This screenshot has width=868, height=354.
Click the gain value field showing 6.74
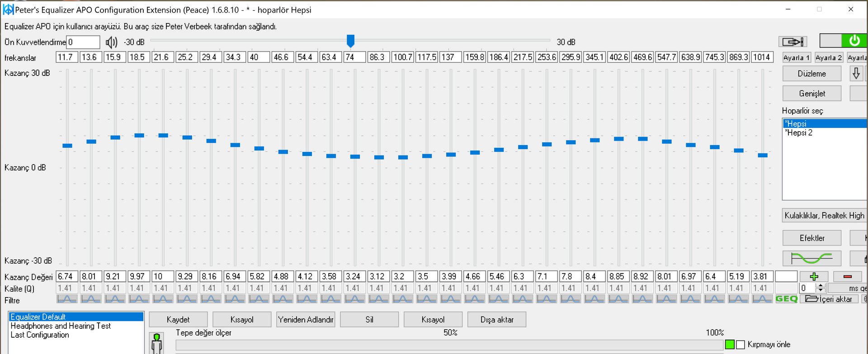(67, 276)
